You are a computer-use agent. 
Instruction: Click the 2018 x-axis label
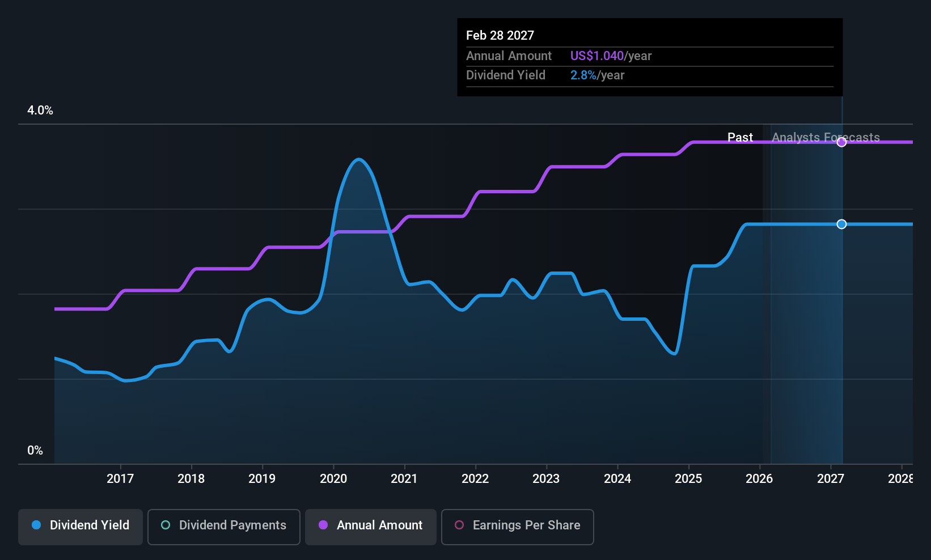pyautogui.click(x=191, y=479)
